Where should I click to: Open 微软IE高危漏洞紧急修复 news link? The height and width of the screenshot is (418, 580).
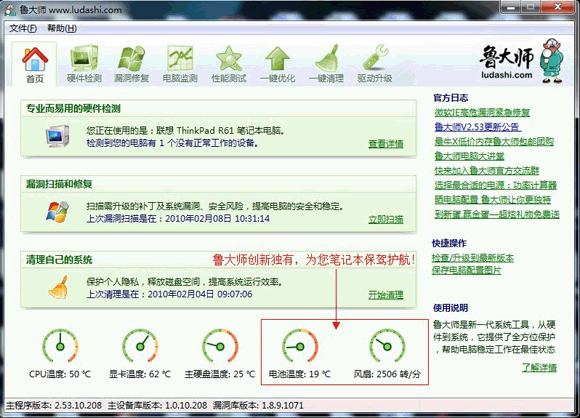(x=482, y=112)
